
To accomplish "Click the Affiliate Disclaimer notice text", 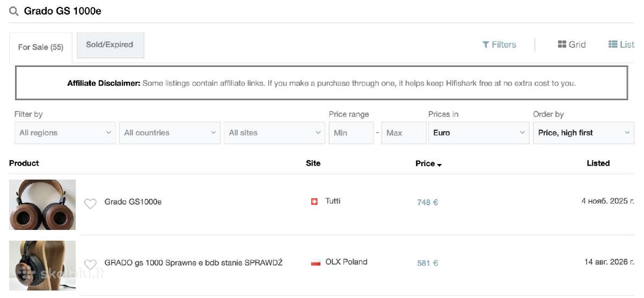I will (x=321, y=83).
